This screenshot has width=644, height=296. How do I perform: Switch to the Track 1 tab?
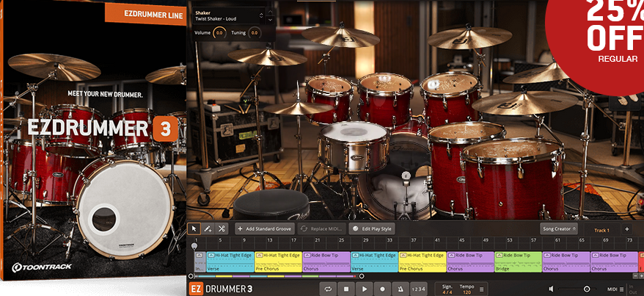coord(601,230)
